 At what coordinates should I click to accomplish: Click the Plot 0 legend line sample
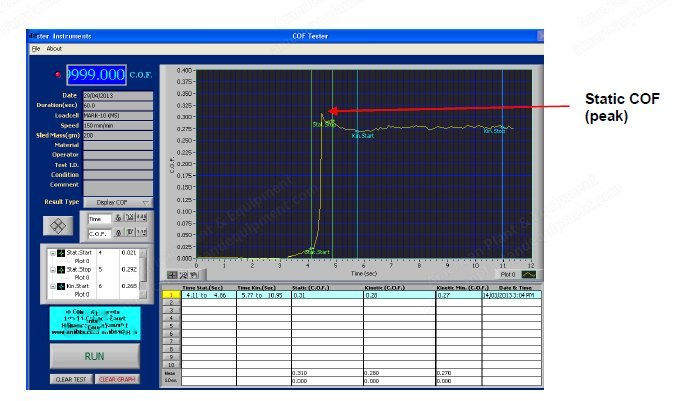point(528,274)
